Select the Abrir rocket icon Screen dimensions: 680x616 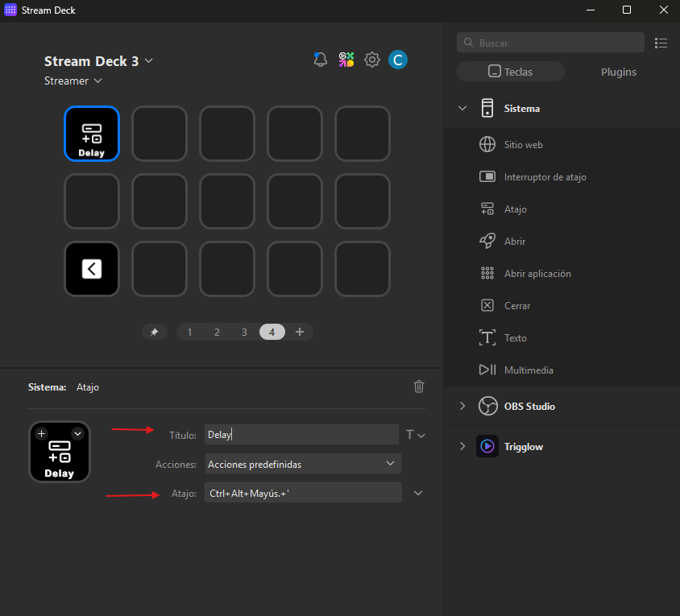tap(487, 241)
